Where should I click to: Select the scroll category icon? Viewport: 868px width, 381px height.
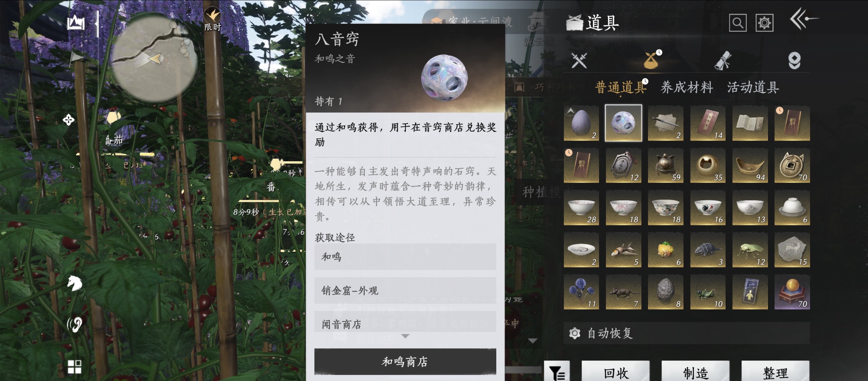[723, 61]
